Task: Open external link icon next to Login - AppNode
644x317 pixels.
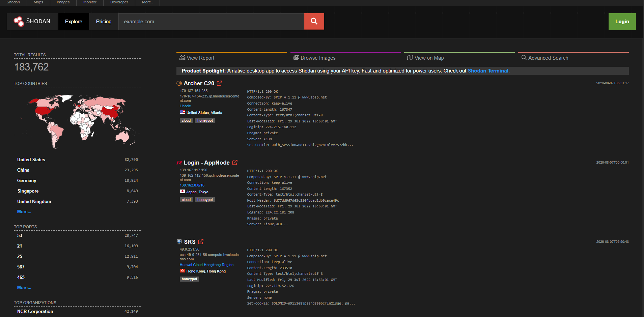Action: click(235, 163)
